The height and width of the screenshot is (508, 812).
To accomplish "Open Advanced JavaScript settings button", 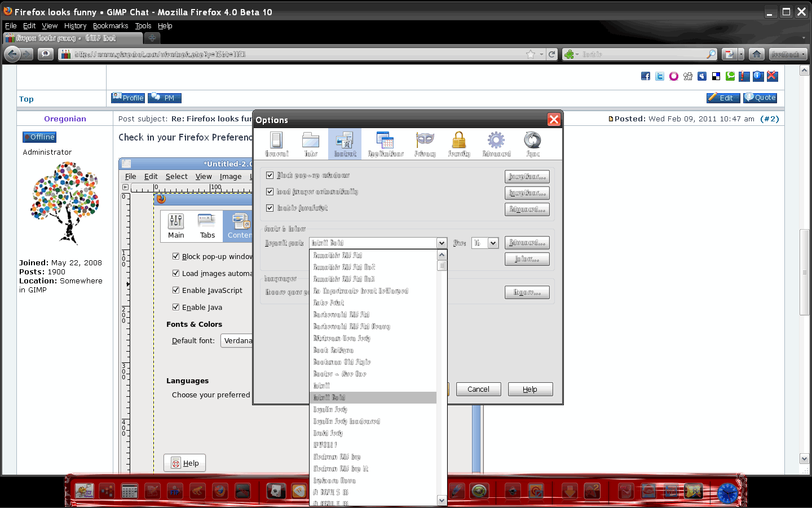I will 527,209.
